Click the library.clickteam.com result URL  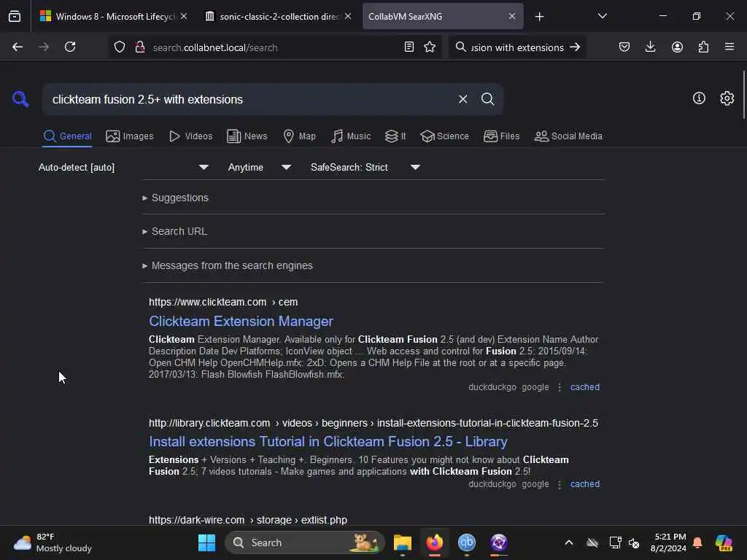point(373,423)
